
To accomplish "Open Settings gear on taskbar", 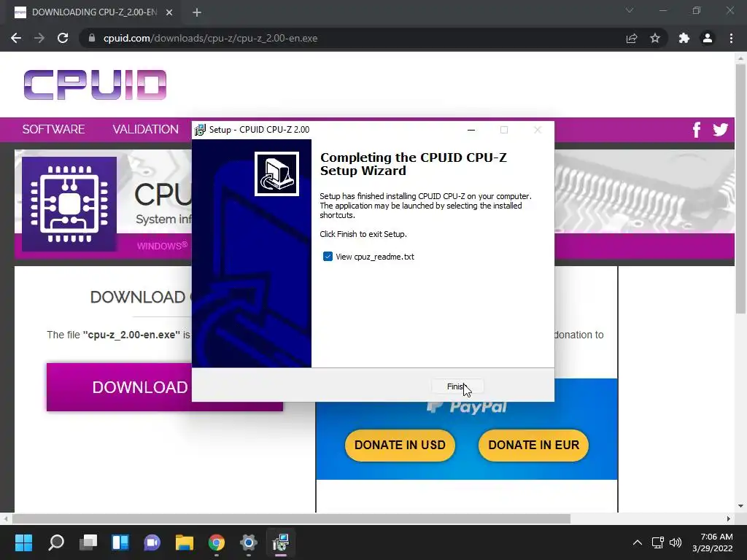I will click(248, 542).
